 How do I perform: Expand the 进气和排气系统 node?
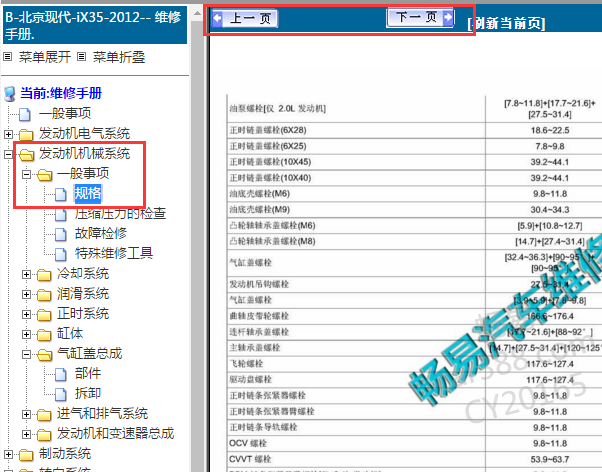[26, 414]
